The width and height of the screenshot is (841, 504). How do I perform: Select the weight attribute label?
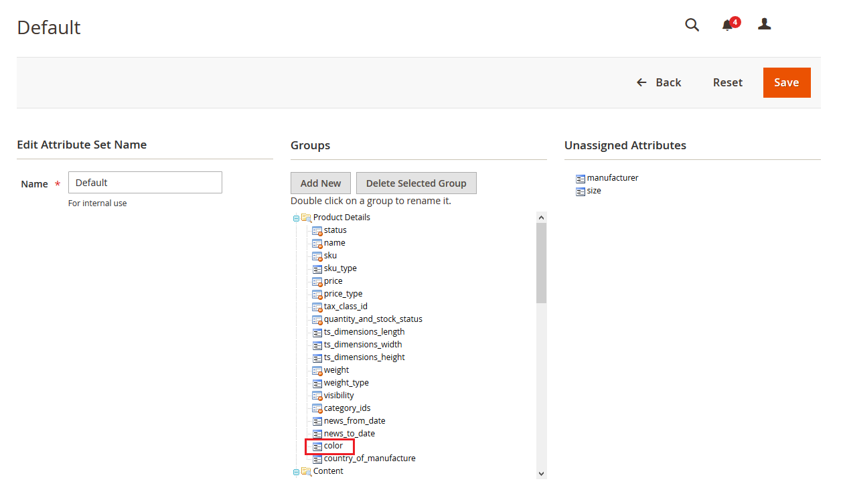pyautogui.click(x=337, y=370)
